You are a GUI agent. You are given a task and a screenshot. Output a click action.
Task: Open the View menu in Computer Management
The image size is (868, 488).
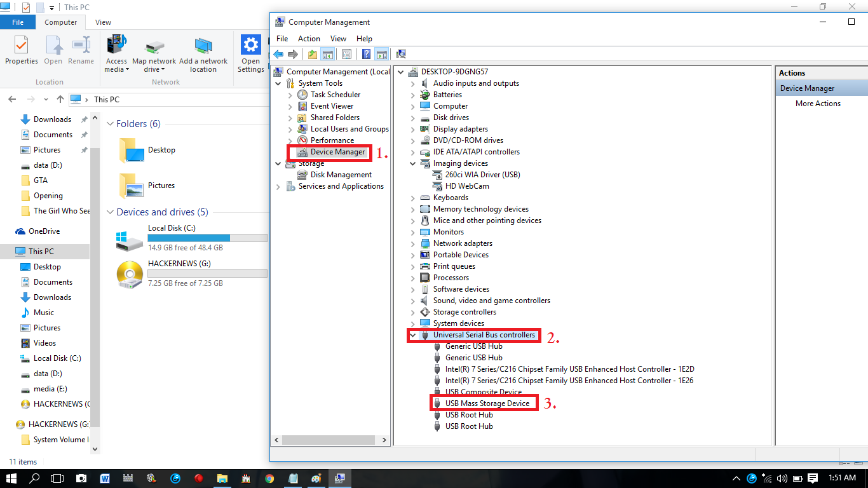[x=338, y=39]
